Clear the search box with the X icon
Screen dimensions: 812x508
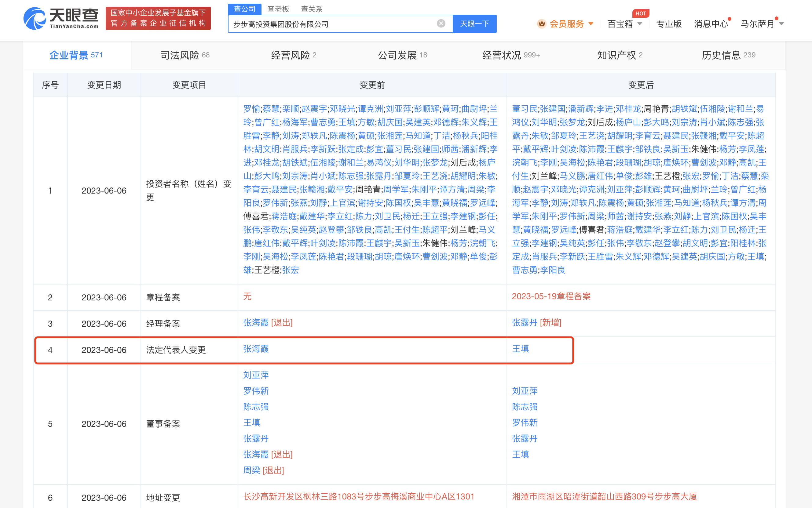pos(441,24)
